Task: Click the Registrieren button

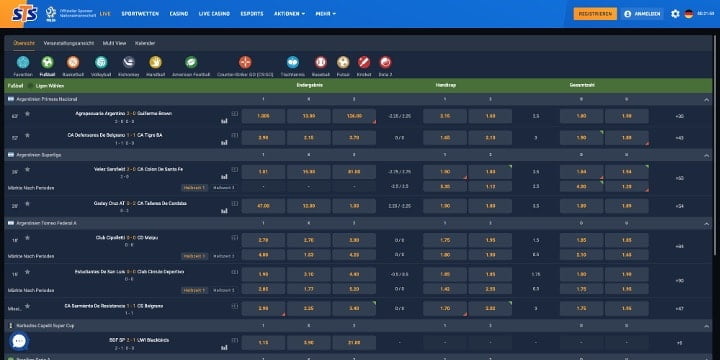Action: [595, 14]
